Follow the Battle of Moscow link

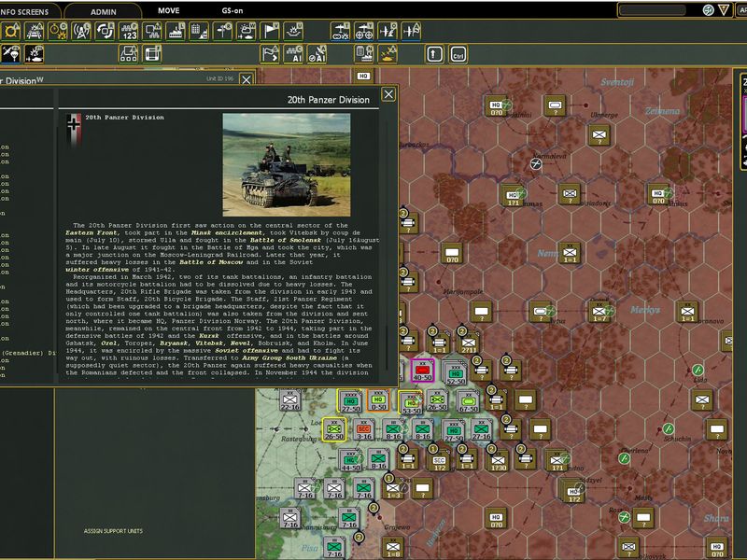(x=211, y=262)
